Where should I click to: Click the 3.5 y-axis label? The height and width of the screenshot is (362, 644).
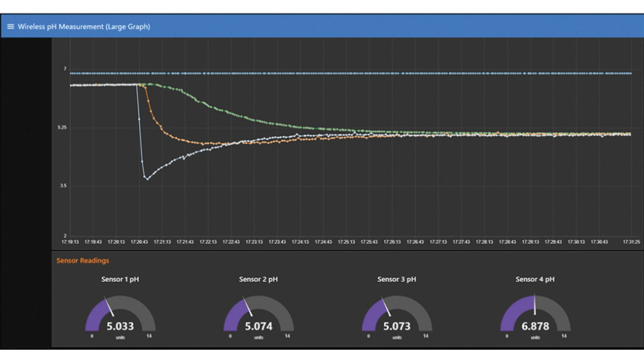coord(63,186)
